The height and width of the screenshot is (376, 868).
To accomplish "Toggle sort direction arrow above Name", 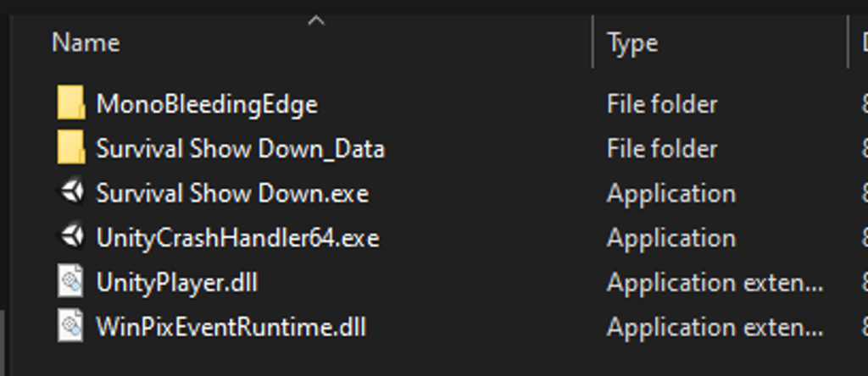I will (x=316, y=20).
